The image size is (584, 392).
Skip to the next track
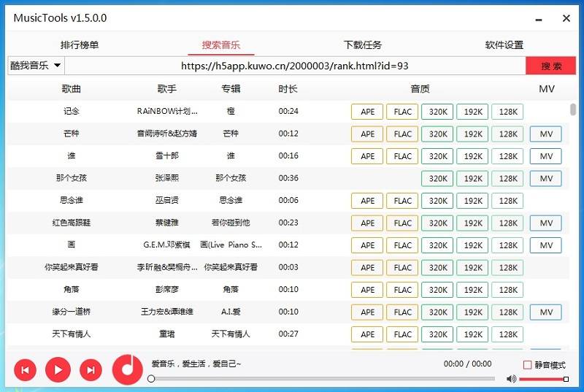click(x=91, y=370)
